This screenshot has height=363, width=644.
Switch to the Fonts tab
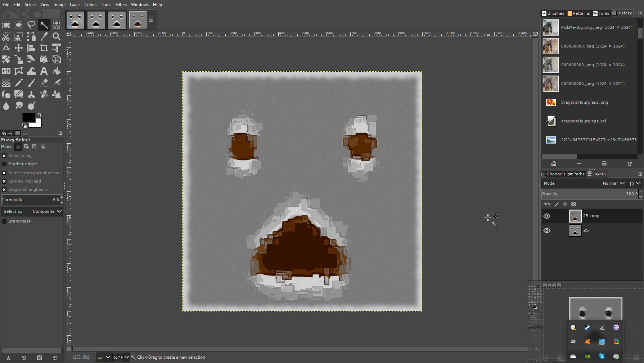601,13
